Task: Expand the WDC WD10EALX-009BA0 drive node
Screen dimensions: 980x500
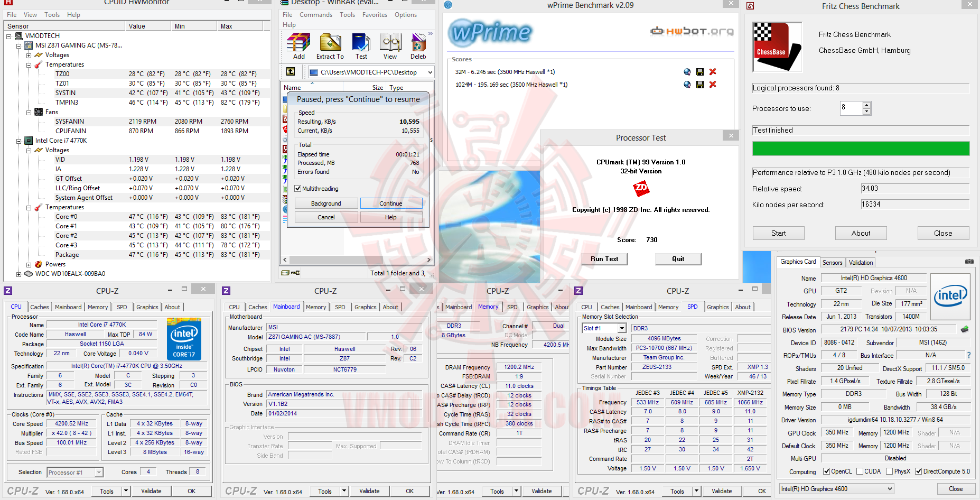Action: [x=18, y=274]
